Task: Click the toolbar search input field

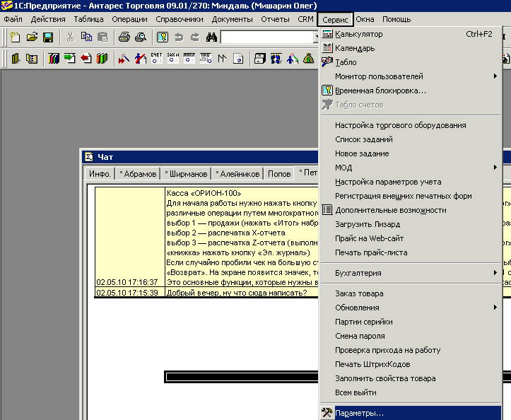Action: click(x=267, y=37)
